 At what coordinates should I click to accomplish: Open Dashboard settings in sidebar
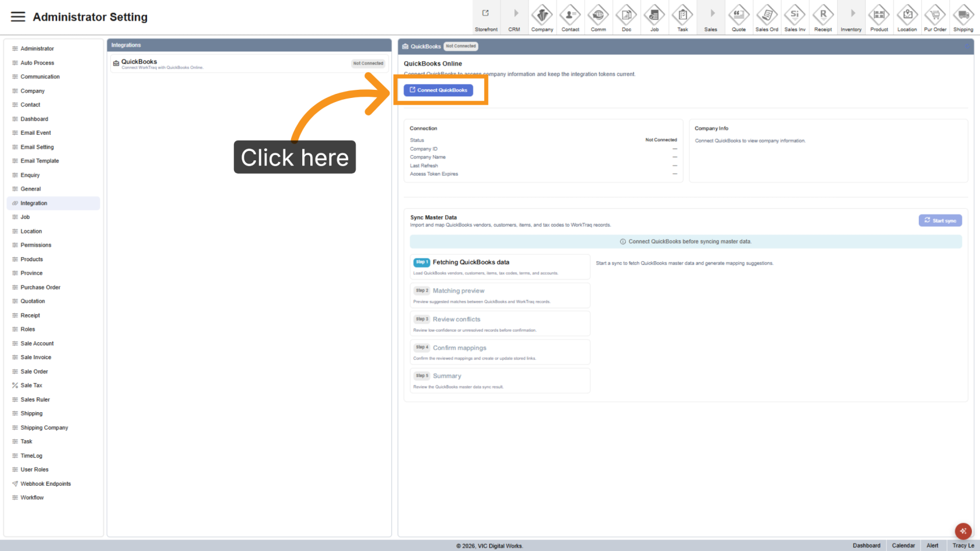53,119
